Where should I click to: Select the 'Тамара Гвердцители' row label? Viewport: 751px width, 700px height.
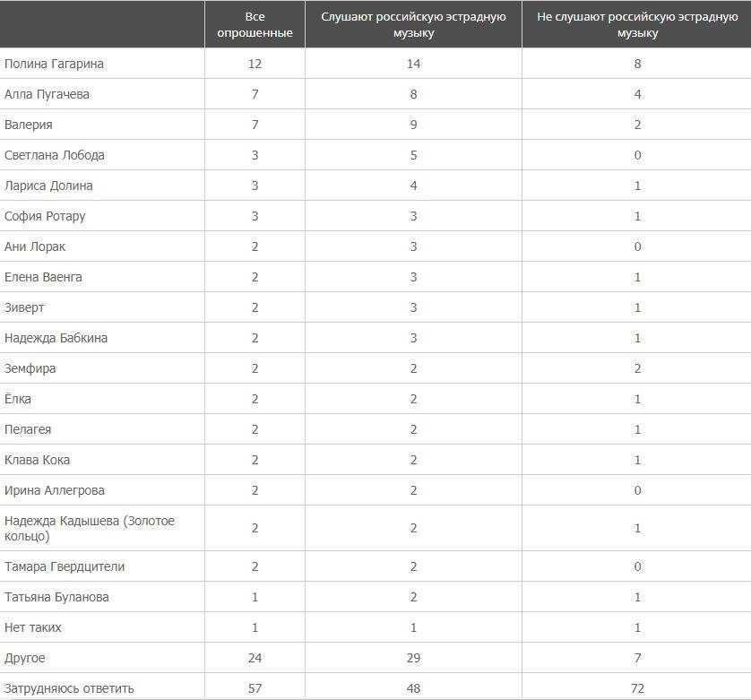point(65,566)
